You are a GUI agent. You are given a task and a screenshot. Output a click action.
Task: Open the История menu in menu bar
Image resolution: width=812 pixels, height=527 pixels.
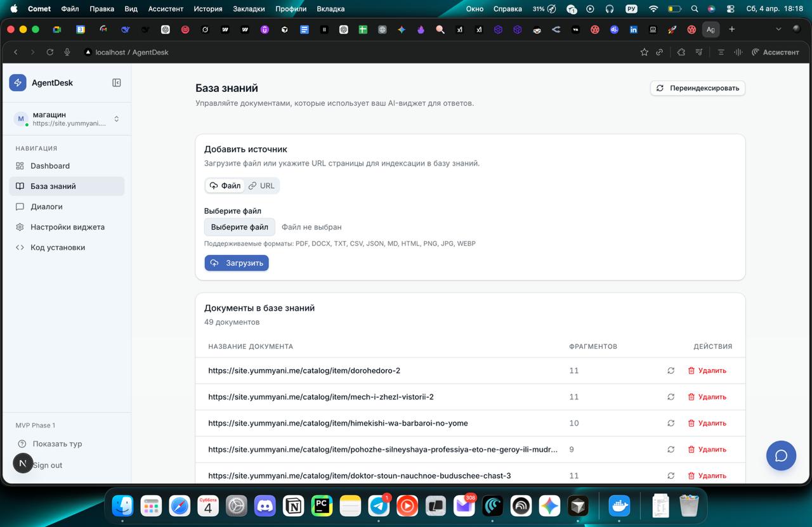click(208, 9)
